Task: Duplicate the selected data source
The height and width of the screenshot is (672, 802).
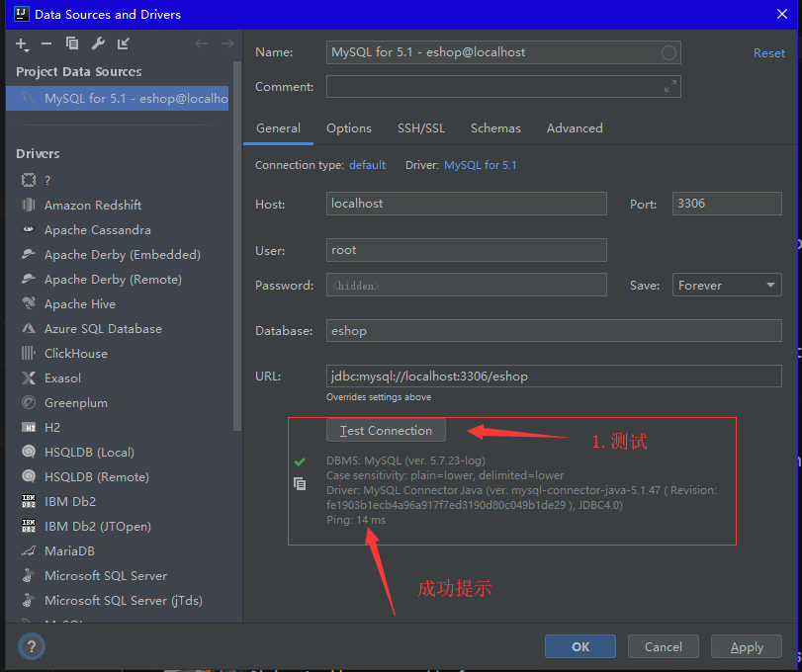Action: (x=72, y=43)
